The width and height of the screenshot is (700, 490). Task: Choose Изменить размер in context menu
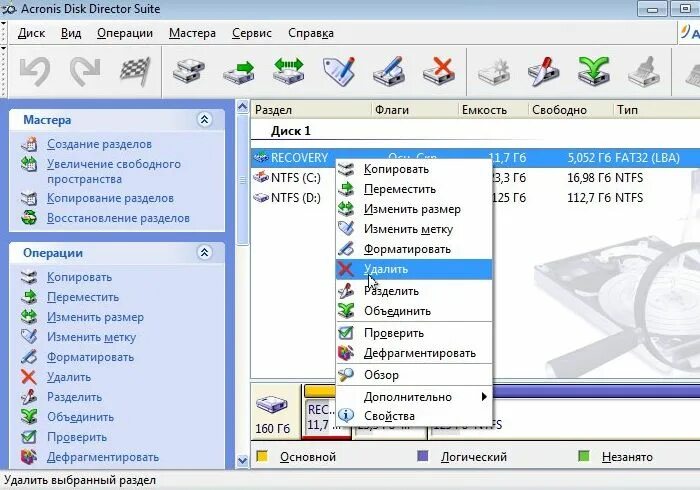click(x=414, y=209)
